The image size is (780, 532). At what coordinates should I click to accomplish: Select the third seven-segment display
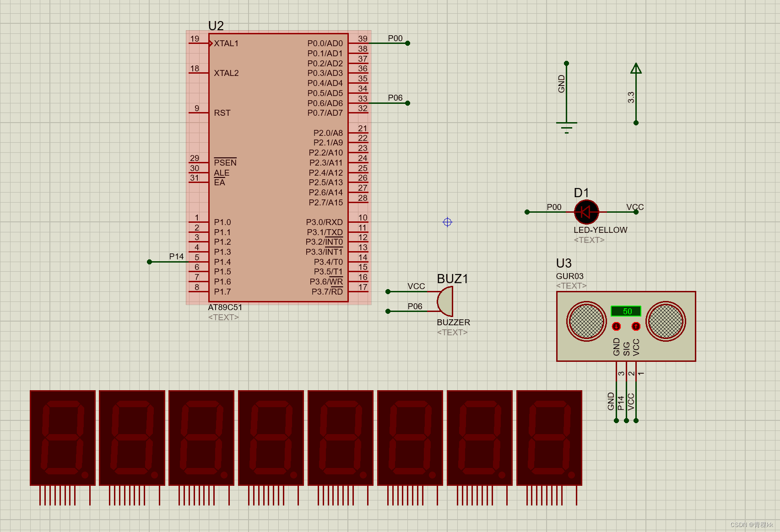[x=202, y=438]
